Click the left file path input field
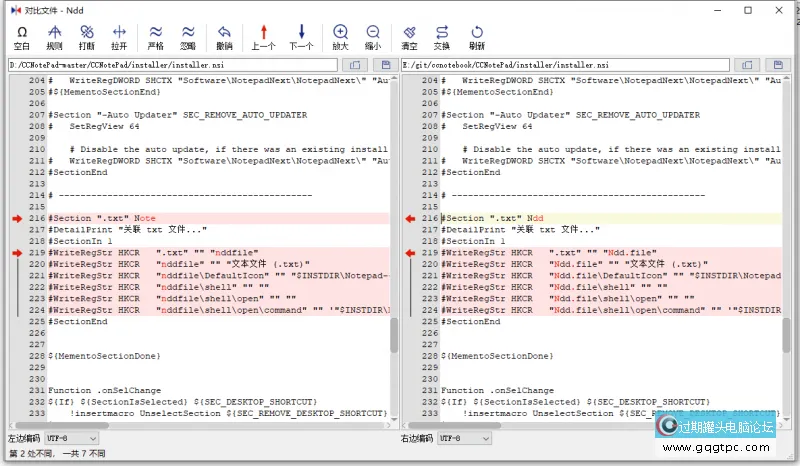This screenshot has width=800, height=466. tap(172, 65)
